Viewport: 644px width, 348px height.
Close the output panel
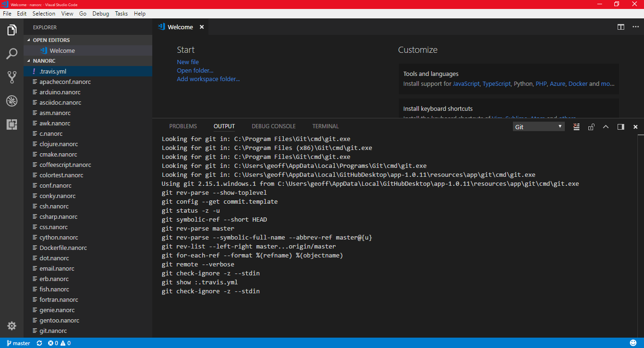(636, 127)
